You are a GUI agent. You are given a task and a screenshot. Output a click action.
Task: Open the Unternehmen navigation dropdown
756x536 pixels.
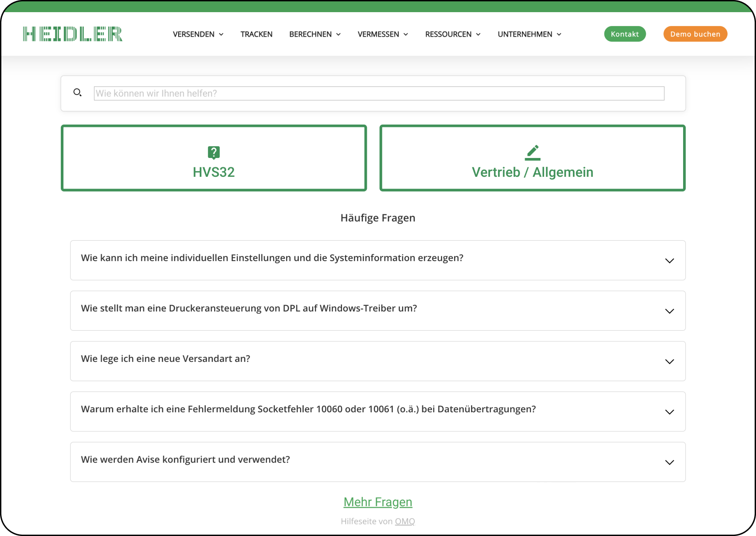click(529, 34)
